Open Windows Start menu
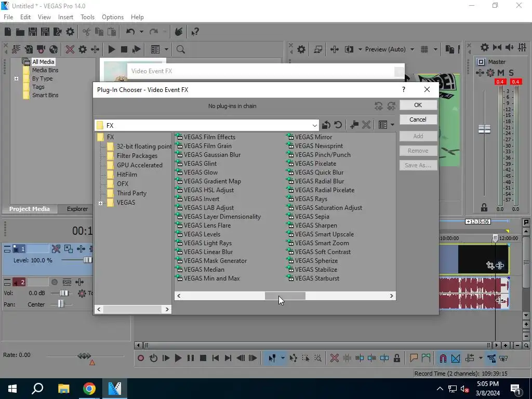This screenshot has height=399, width=532. pos(12,389)
